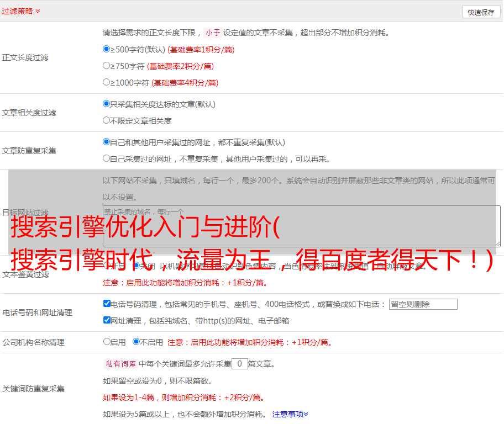Click the articles-per-keyword number field
The height and width of the screenshot is (424, 504).
[x=239, y=364]
